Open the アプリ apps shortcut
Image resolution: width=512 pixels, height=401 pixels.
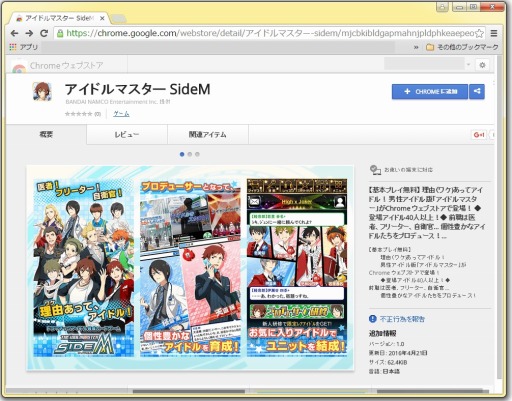24,47
